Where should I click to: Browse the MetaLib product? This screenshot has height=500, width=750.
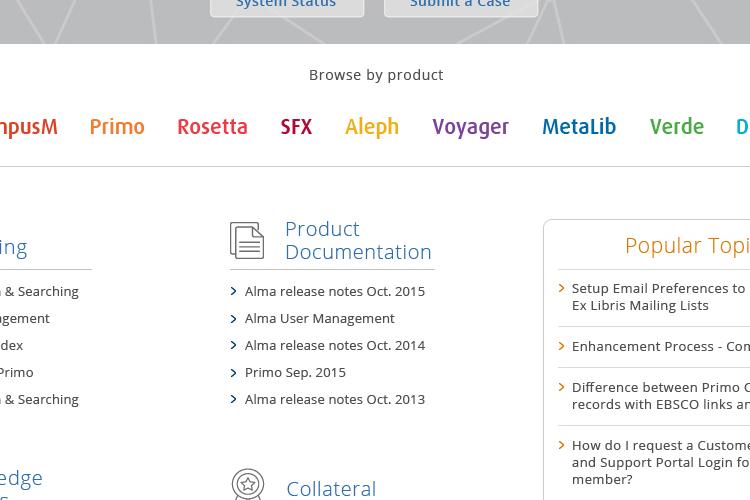click(x=579, y=127)
